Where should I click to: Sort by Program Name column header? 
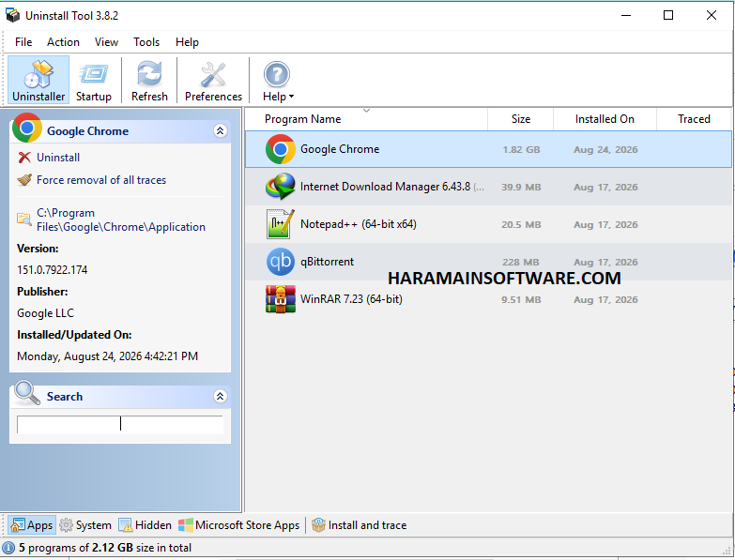(366, 119)
